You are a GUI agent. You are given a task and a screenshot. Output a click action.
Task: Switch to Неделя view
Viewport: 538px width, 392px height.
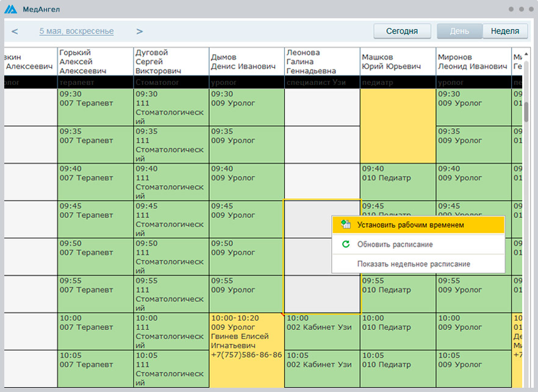coord(504,32)
